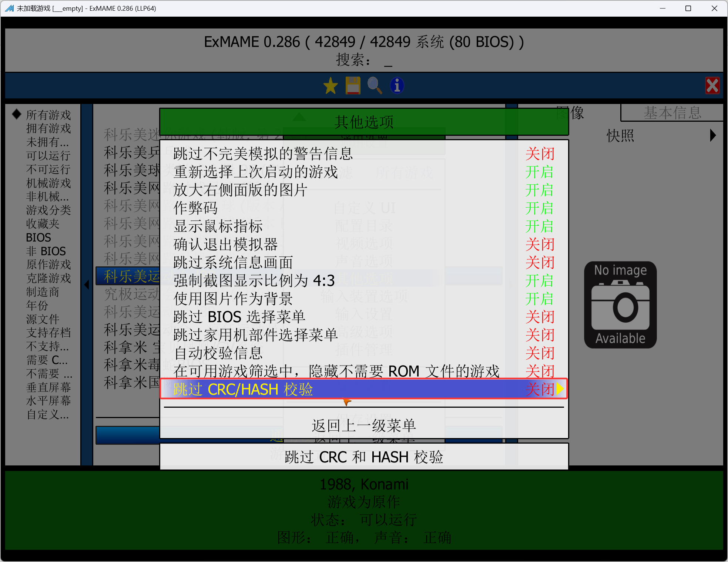Image resolution: width=728 pixels, height=562 pixels.
Task: Click the 'No image Available' camera placeholder
Action: point(620,304)
